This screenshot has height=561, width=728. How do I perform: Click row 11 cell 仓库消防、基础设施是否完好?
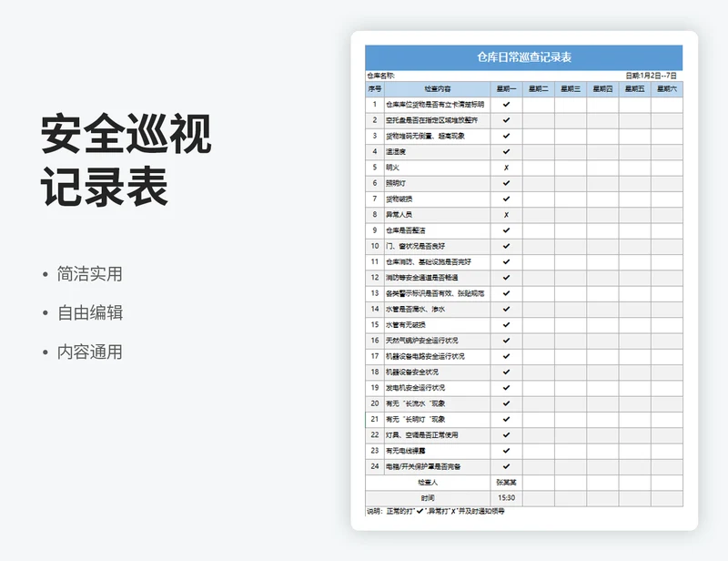[x=438, y=261]
